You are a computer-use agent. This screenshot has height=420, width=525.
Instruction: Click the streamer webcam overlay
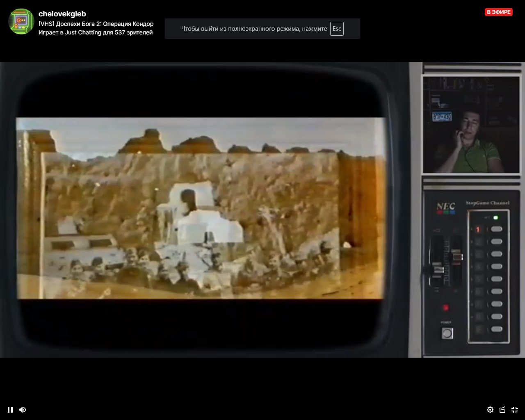click(471, 124)
